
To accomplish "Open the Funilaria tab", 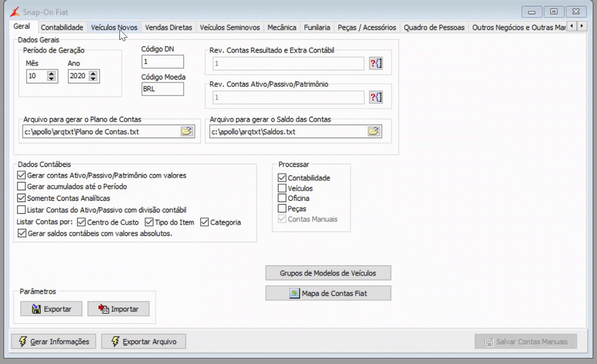I will pyautogui.click(x=317, y=27).
